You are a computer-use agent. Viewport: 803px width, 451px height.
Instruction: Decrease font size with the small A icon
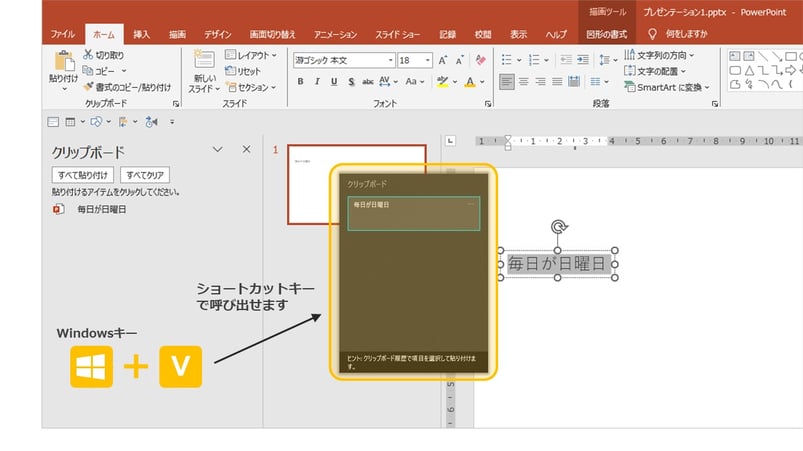click(459, 60)
